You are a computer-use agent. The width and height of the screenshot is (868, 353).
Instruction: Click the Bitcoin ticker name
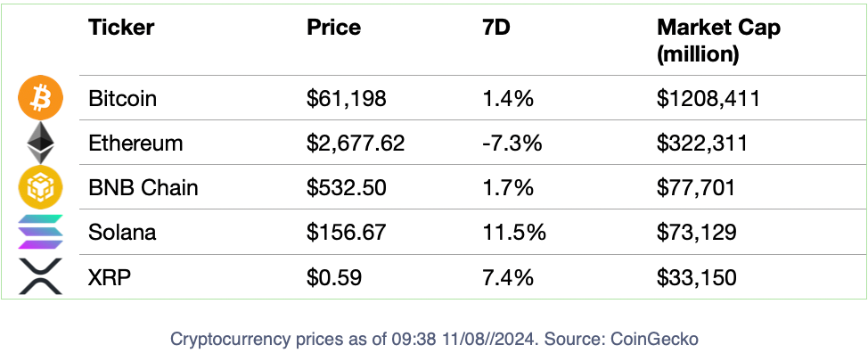[x=122, y=99]
